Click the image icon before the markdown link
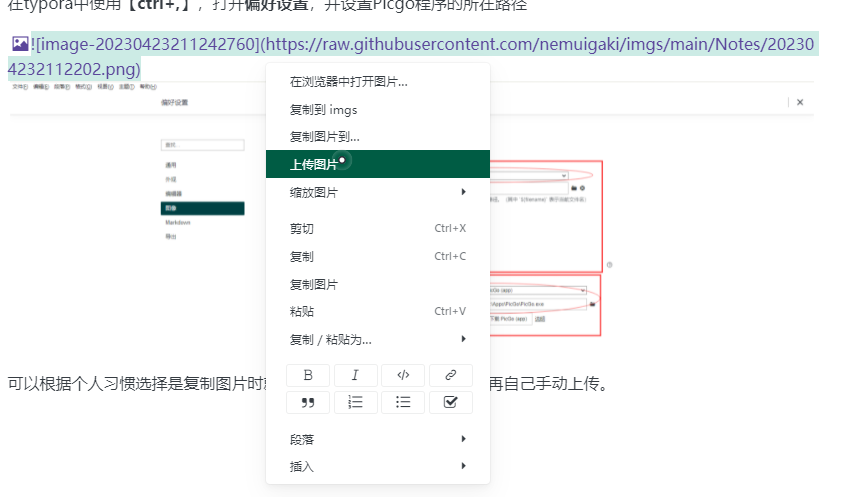The height and width of the screenshot is (497, 848). point(20,44)
